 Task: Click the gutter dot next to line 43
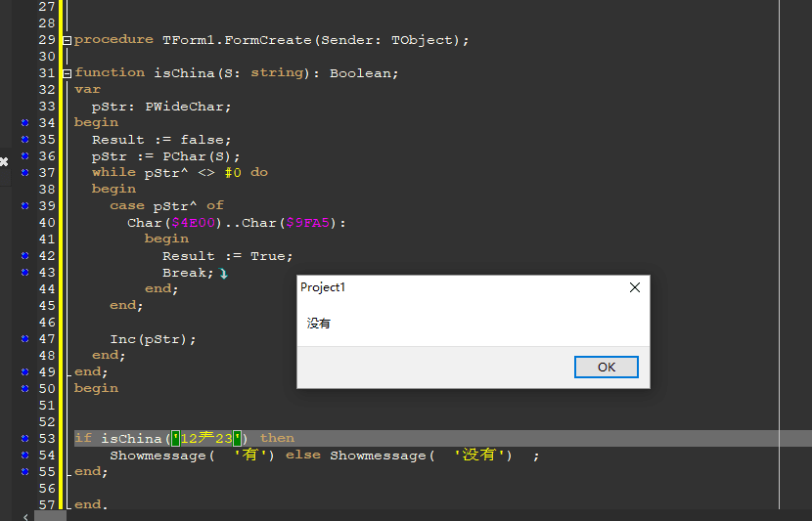click(24, 273)
